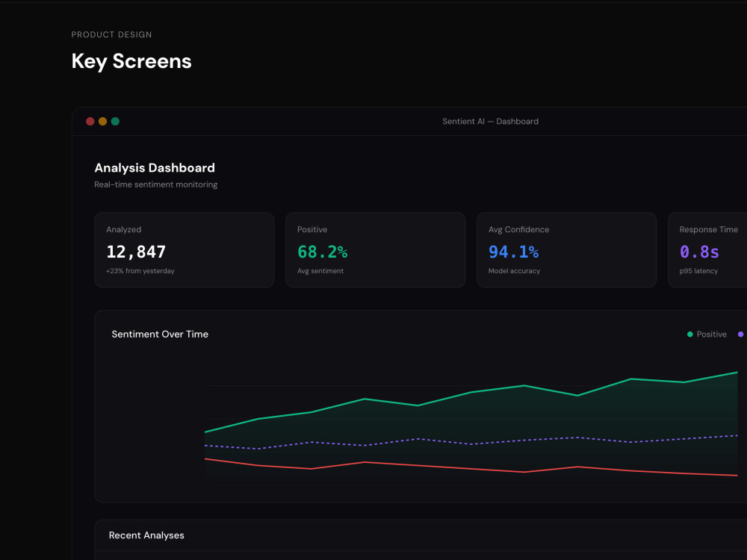
Task: Open the Analyzed stat card
Action: coord(185,250)
